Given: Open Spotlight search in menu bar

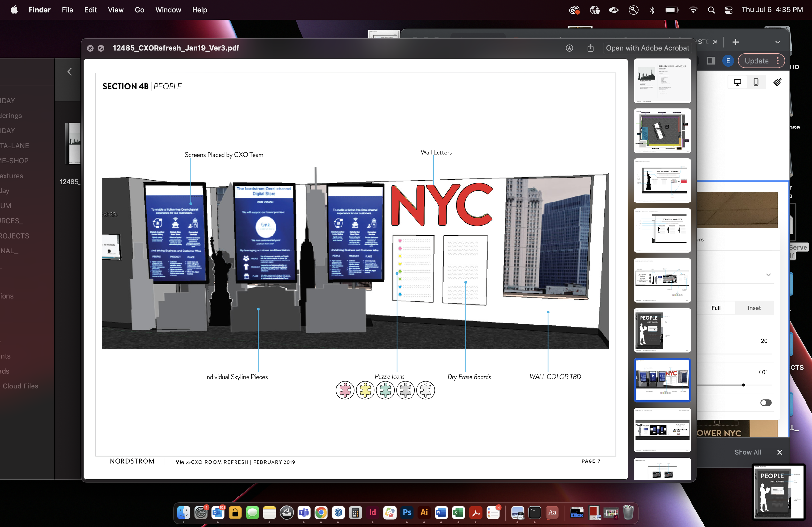Looking at the screenshot, I should coord(711,10).
